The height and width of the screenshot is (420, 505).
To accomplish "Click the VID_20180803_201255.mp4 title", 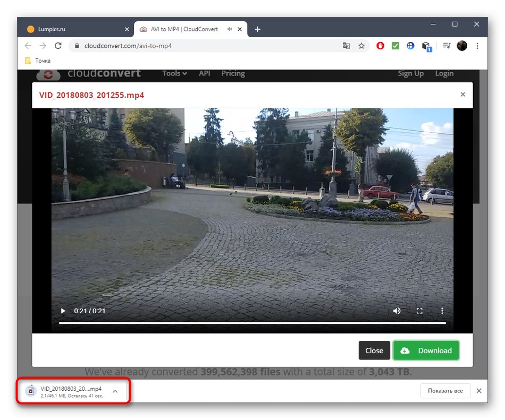I will tap(91, 95).
